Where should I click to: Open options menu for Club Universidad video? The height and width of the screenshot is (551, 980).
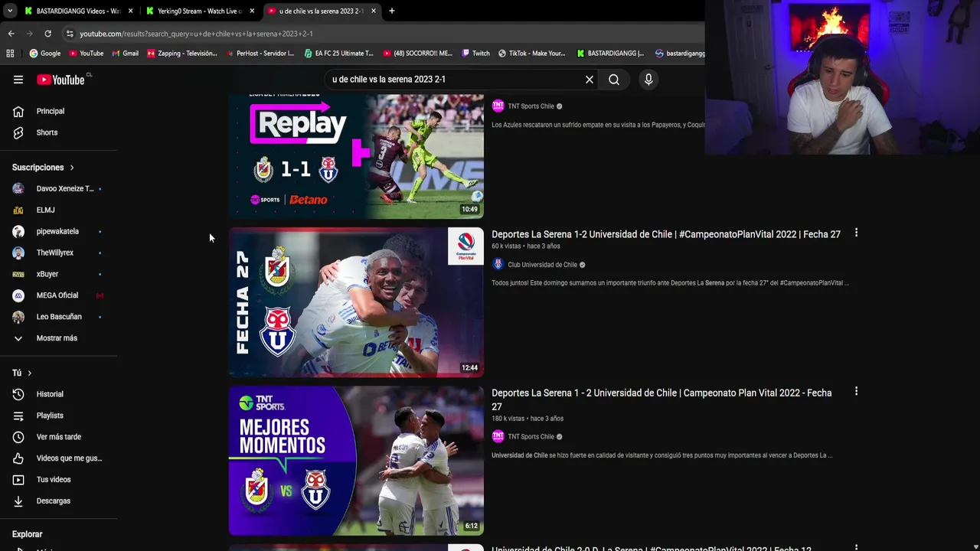[x=856, y=233]
